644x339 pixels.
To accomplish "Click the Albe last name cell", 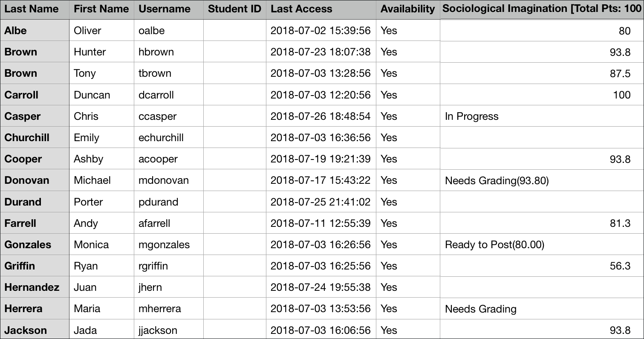I will click(x=15, y=31).
